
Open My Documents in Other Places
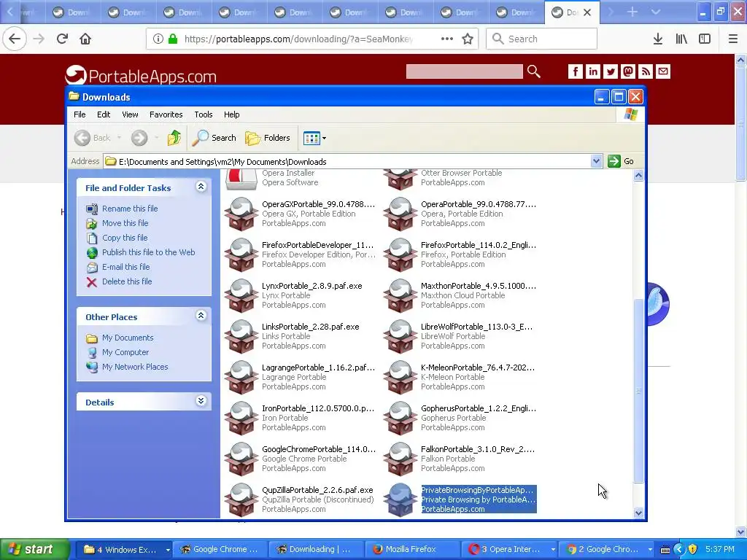tap(128, 338)
